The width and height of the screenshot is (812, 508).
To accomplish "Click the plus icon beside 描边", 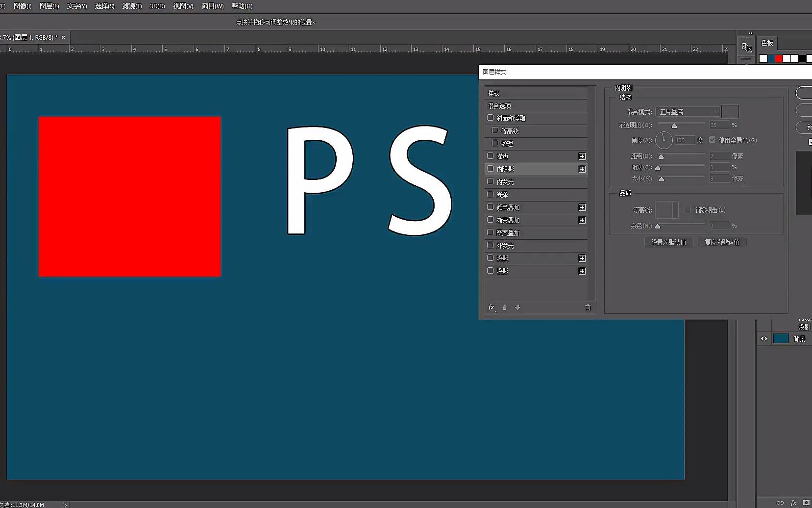I will pyautogui.click(x=582, y=156).
